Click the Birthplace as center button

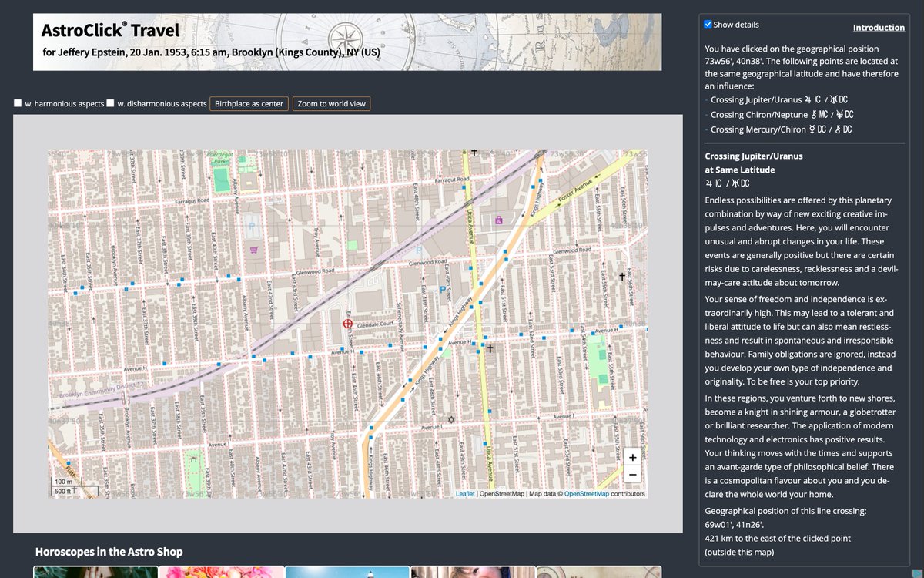click(249, 103)
